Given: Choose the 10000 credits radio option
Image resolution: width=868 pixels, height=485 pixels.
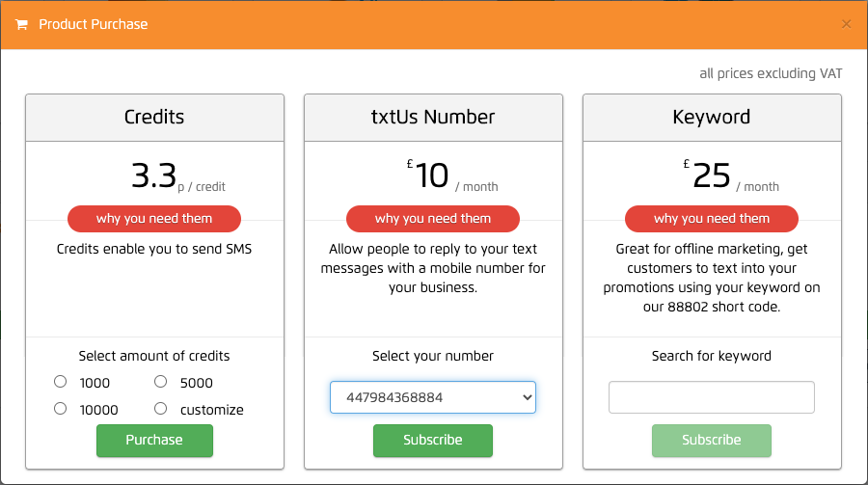Looking at the screenshot, I should click(x=61, y=409).
